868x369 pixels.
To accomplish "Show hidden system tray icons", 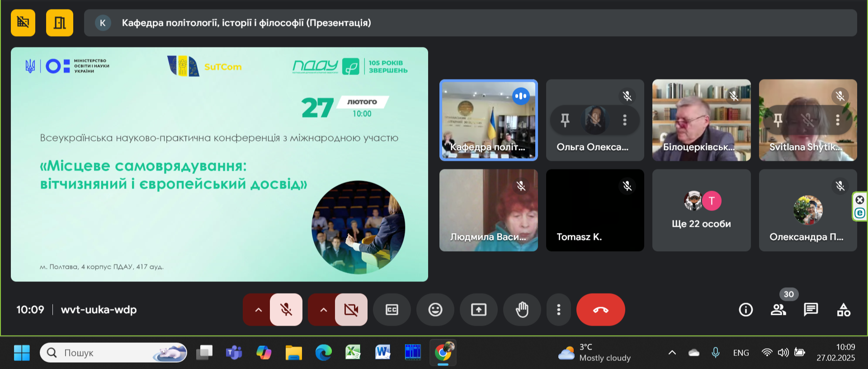I will click(x=672, y=353).
